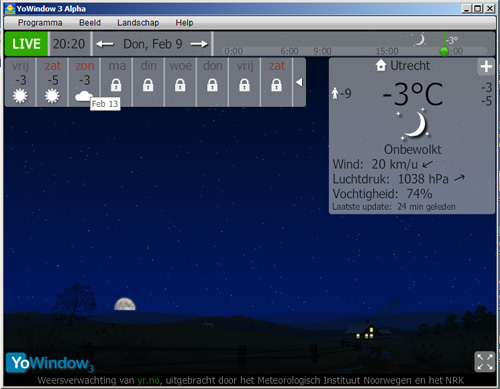
Task: Click the green timeline time marker
Action: [x=444, y=51]
